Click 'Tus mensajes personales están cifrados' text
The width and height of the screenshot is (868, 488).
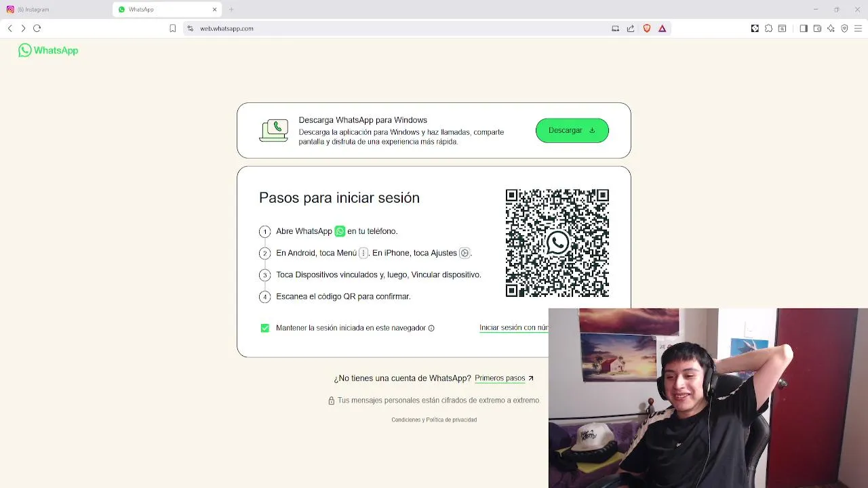click(x=438, y=401)
